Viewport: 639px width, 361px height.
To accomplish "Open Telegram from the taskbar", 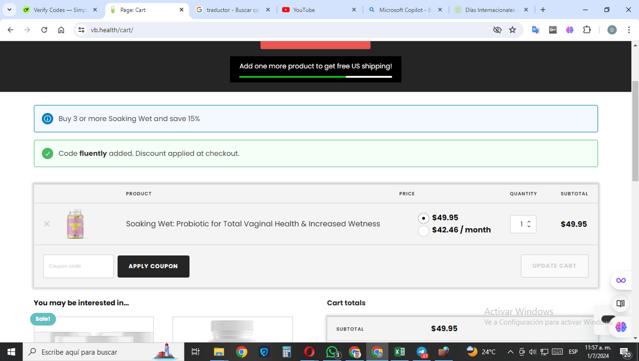I will coord(422,352).
